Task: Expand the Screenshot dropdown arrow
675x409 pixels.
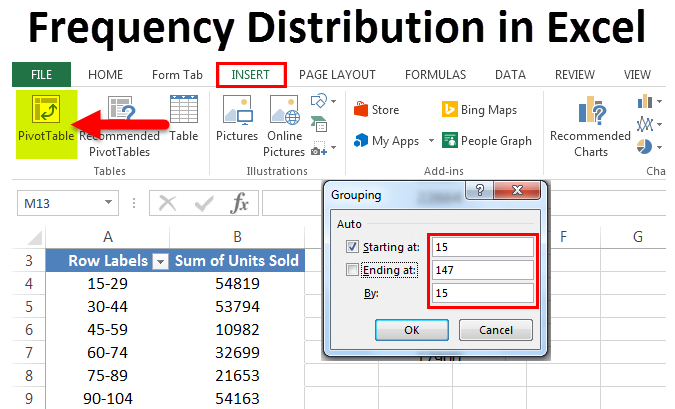Action: coord(334,148)
